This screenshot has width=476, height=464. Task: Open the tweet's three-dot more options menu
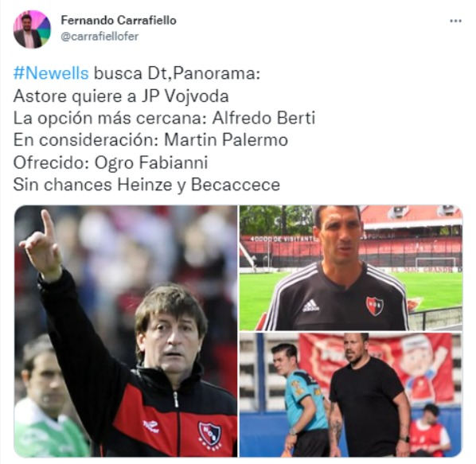pyautogui.click(x=455, y=21)
